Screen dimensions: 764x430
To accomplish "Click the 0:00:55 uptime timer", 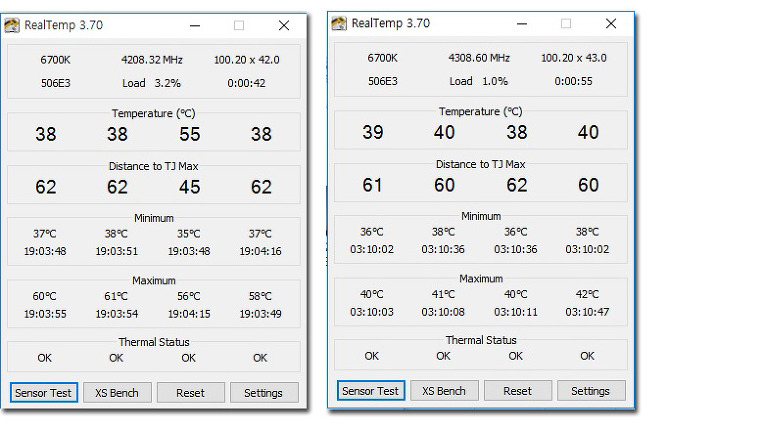I will 573,81.
